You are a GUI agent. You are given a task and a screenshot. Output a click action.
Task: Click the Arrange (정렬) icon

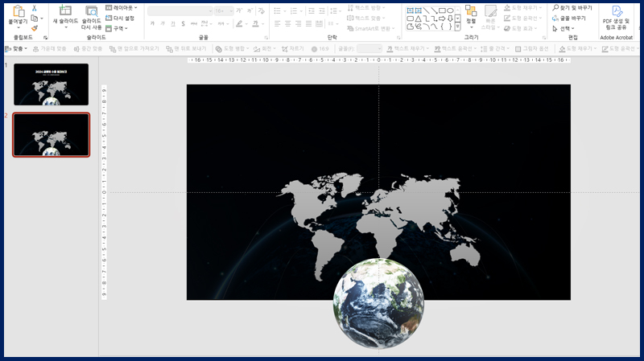point(471,10)
